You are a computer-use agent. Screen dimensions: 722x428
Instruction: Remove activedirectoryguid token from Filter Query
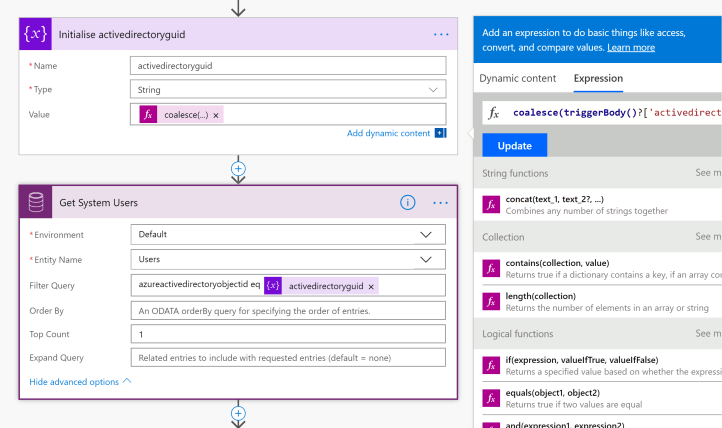pyautogui.click(x=371, y=286)
